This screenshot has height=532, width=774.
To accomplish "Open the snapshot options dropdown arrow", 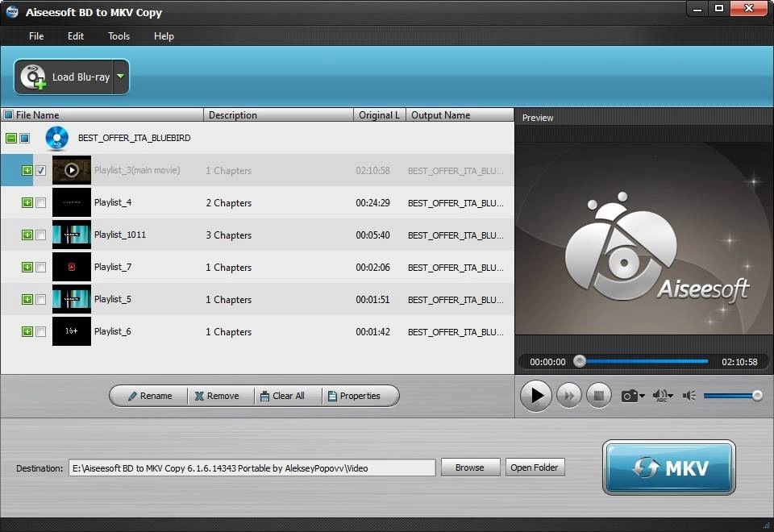I will click(642, 396).
